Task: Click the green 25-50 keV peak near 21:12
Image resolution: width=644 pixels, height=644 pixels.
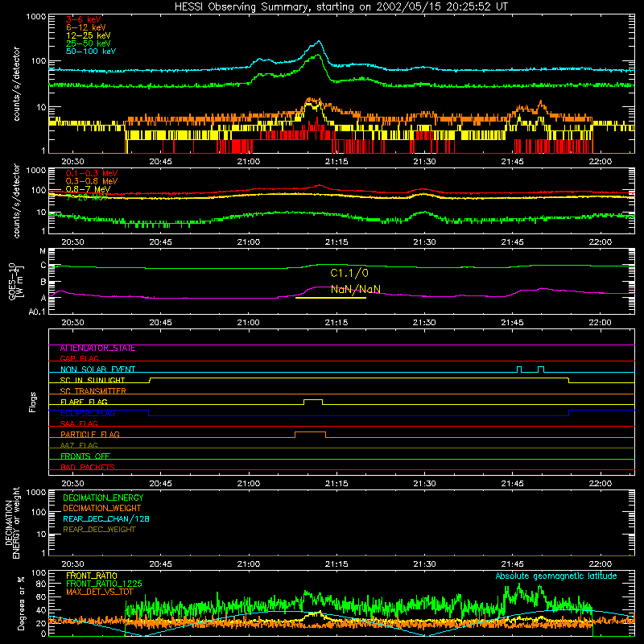Action: click(x=317, y=55)
